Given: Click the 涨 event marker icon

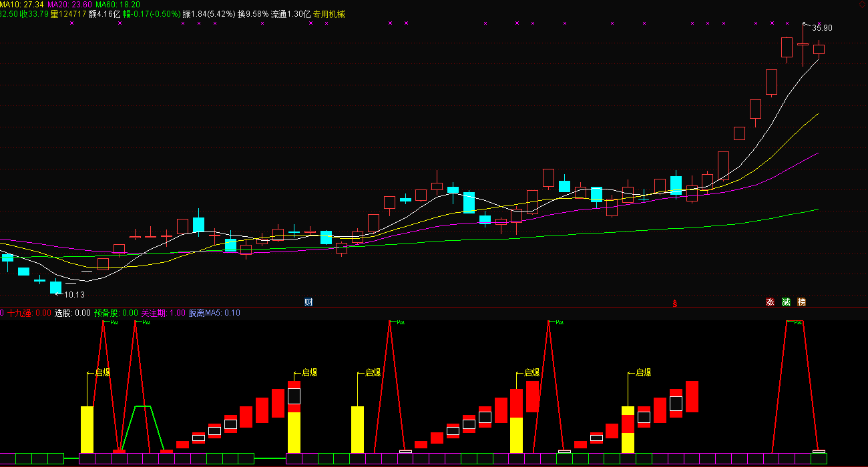Looking at the screenshot, I should 770,302.
